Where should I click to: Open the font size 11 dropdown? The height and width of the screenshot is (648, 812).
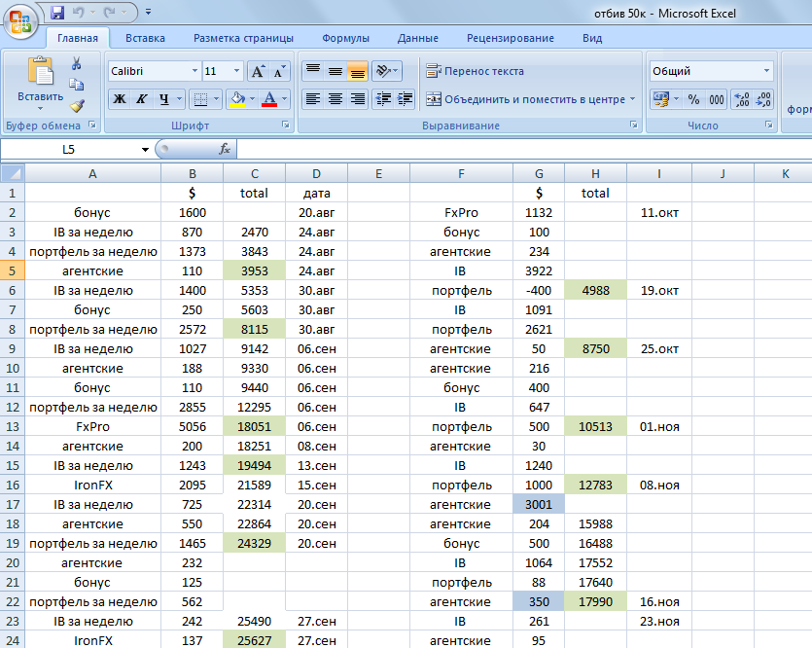click(x=236, y=71)
